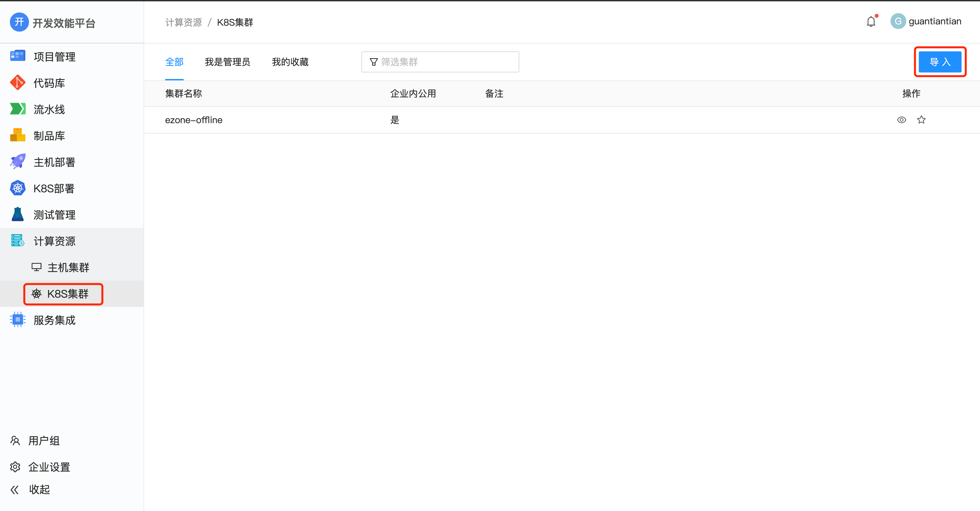
Task: Click the 导入 import button
Action: 940,61
